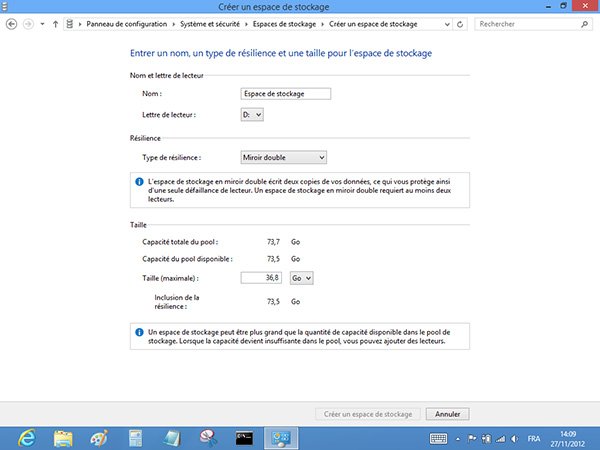Click the Créer un espace de stockage button
This screenshot has width=600, height=450.
point(368,414)
